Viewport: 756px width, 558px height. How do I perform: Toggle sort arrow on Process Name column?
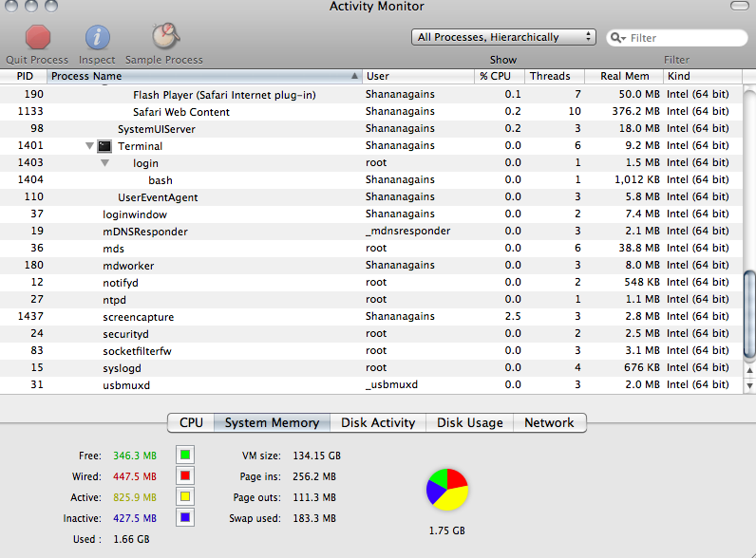(354, 76)
